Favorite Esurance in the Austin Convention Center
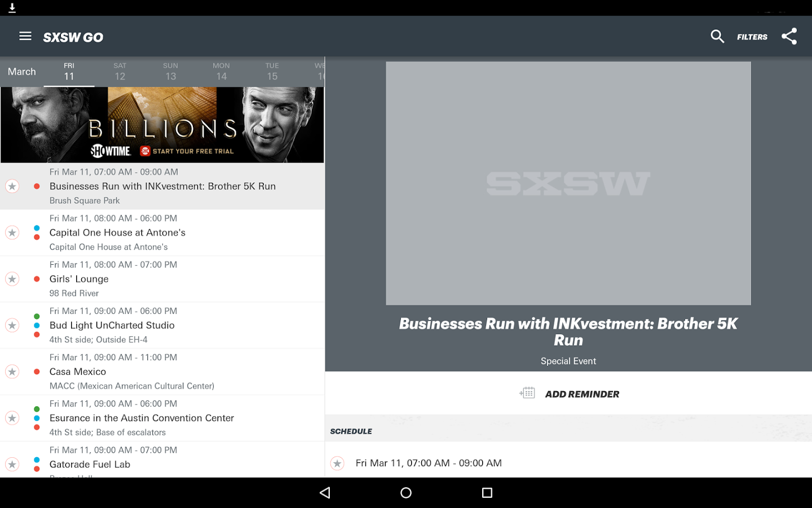The image size is (812, 508). click(12, 418)
